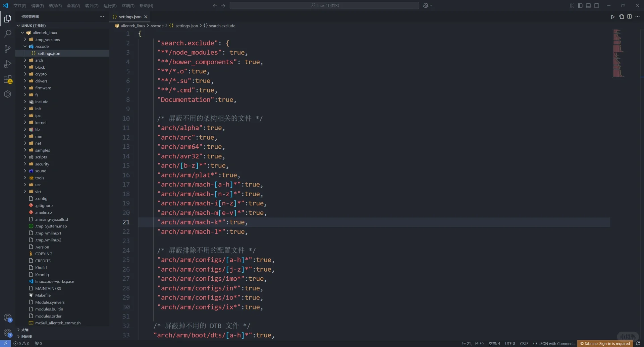
Task: Open the 转到(G) menu
Action: point(92,6)
